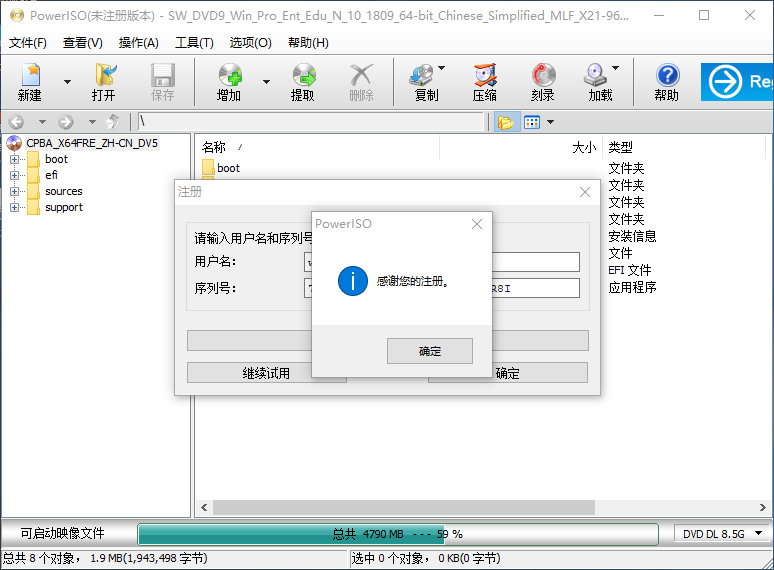Expand the efi folder in tree

[14, 175]
